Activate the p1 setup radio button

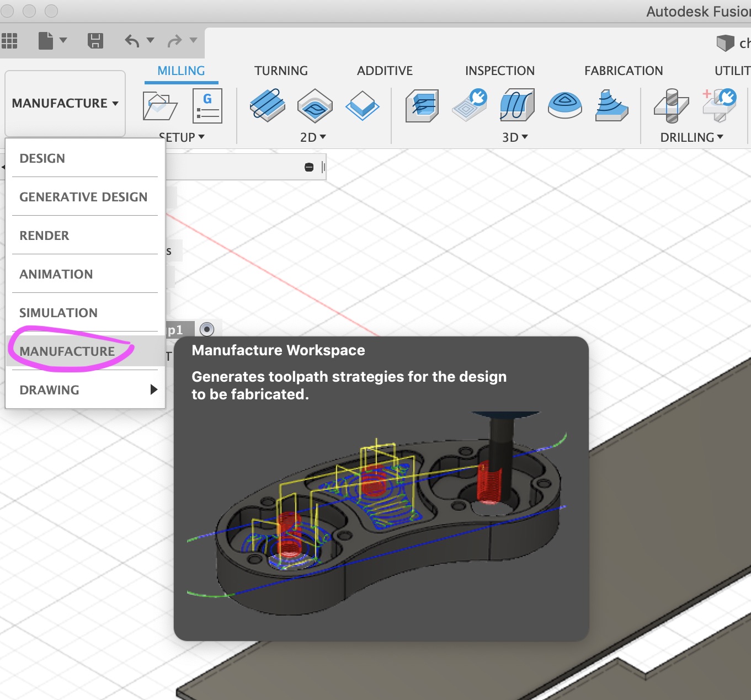tap(207, 329)
